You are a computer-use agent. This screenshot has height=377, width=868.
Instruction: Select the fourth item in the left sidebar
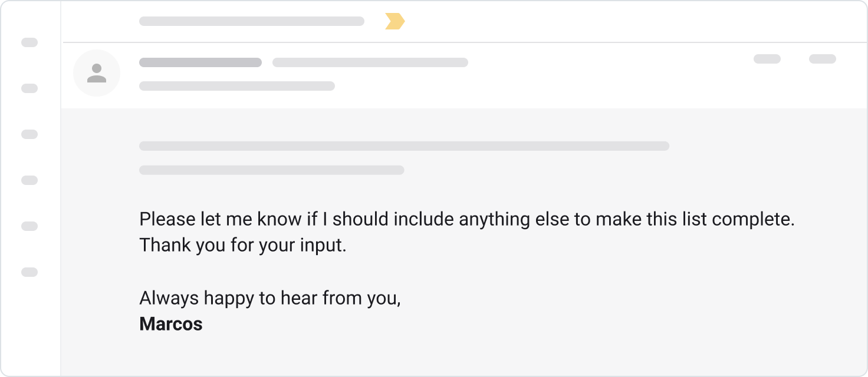click(29, 180)
